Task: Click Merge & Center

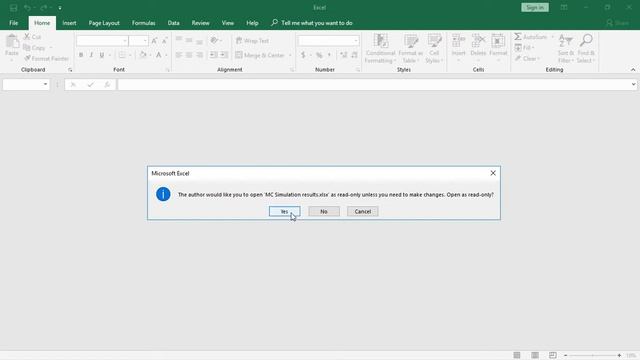Action: pos(260,55)
